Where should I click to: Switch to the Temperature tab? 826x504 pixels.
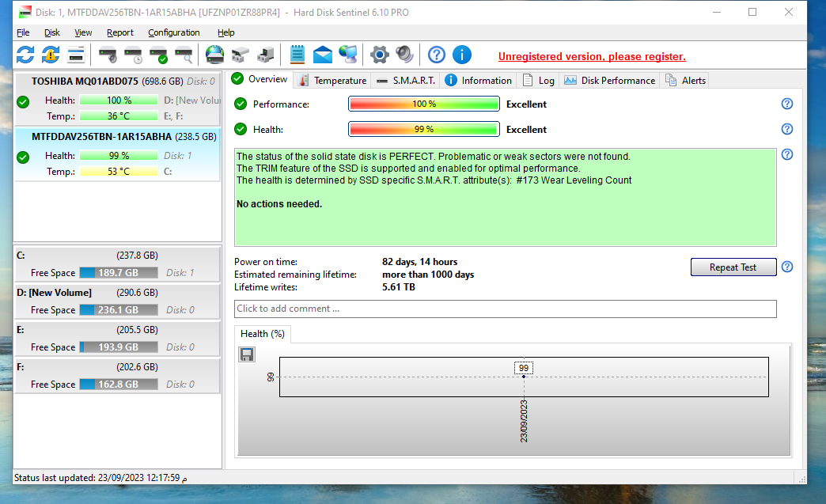click(x=332, y=81)
